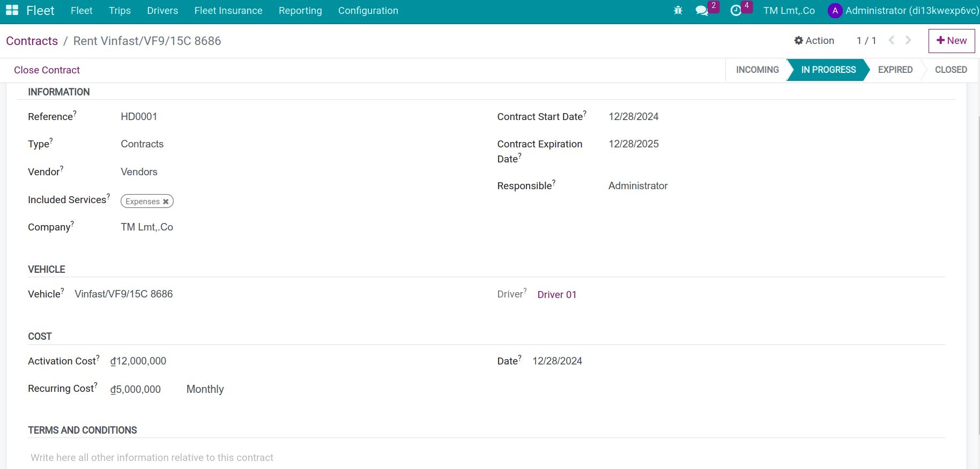
Task: Click the Reference help question mark
Action: 75,113
